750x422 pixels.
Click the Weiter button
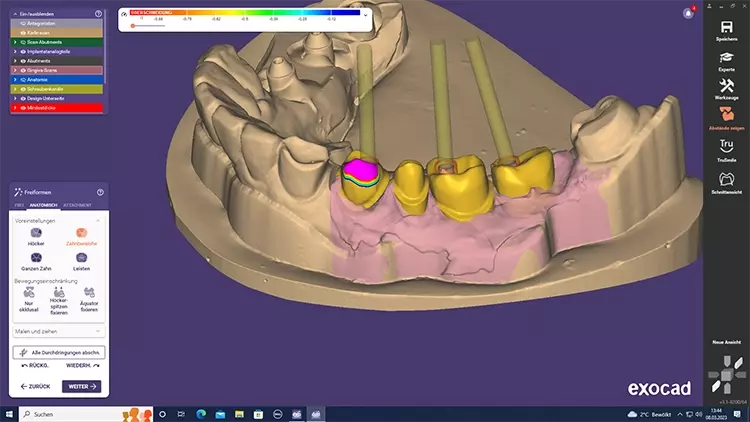pyautogui.click(x=81, y=386)
